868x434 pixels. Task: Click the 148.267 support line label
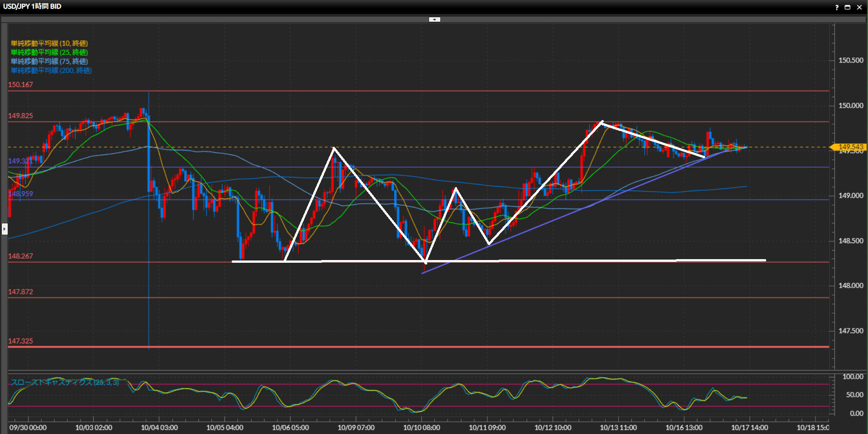(20, 256)
